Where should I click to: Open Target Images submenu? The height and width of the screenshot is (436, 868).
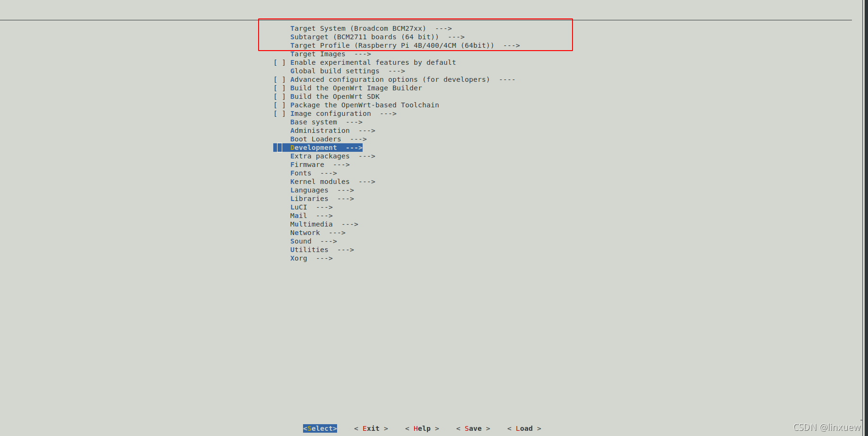point(330,54)
